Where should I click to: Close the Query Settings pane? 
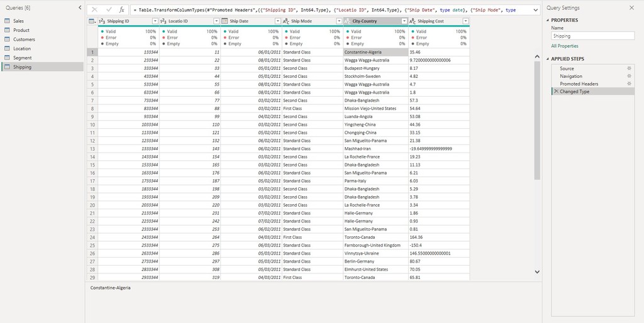pyautogui.click(x=631, y=8)
